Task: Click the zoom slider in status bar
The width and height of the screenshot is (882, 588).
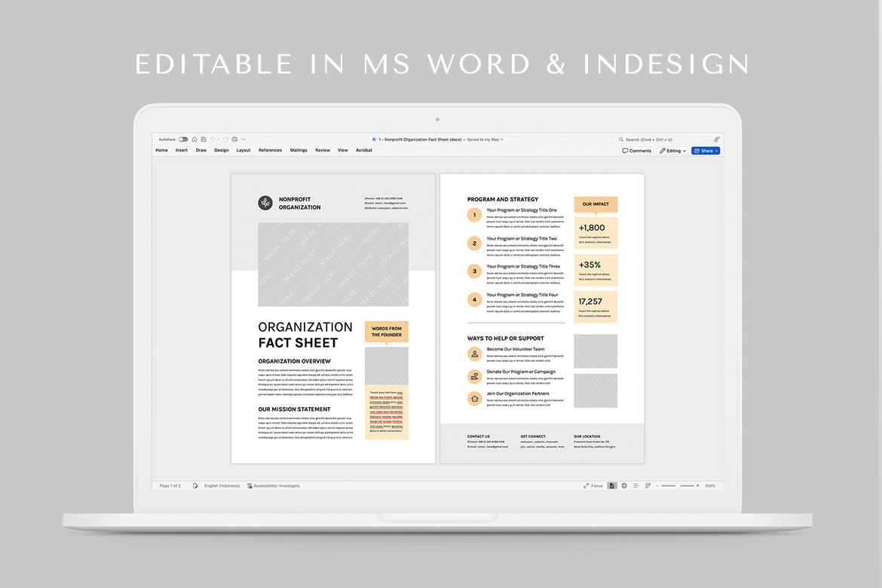Action: (x=678, y=485)
